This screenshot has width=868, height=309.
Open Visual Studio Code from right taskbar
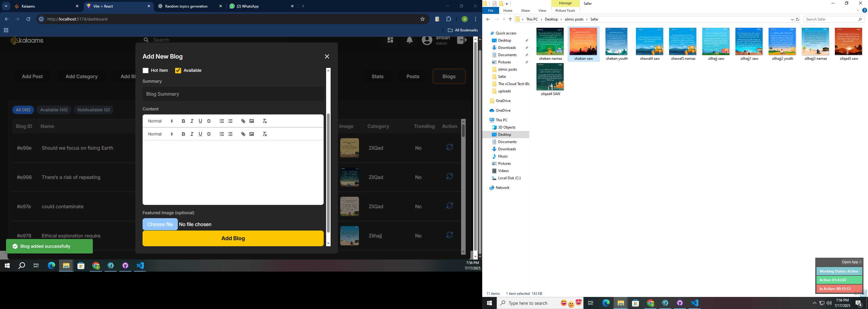tap(694, 303)
